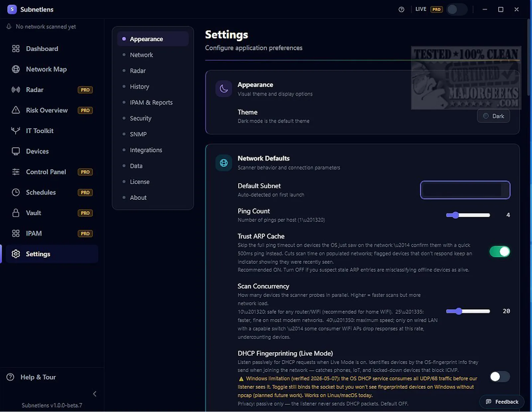
Task: Open the Network settings section
Action: (153, 55)
